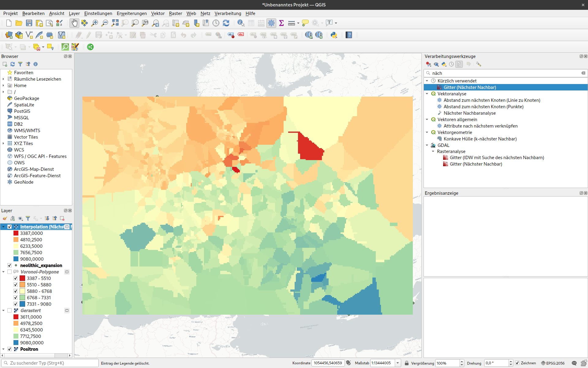Open the Statistical Summary sigma icon

(x=281, y=23)
